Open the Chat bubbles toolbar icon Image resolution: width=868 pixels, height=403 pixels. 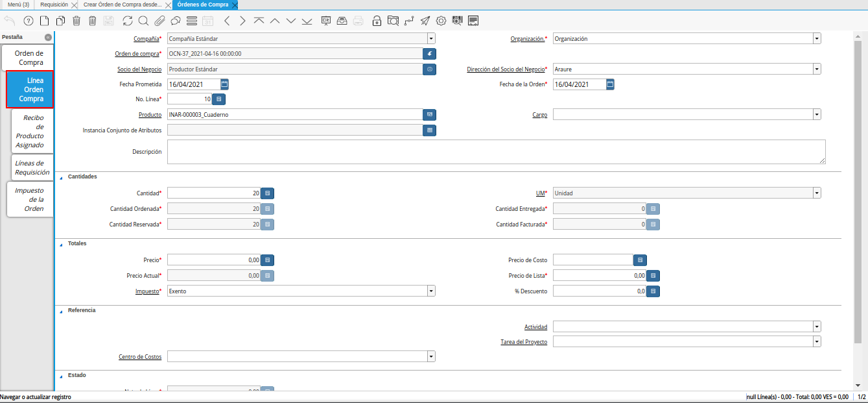pyautogui.click(x=176, y=21)
